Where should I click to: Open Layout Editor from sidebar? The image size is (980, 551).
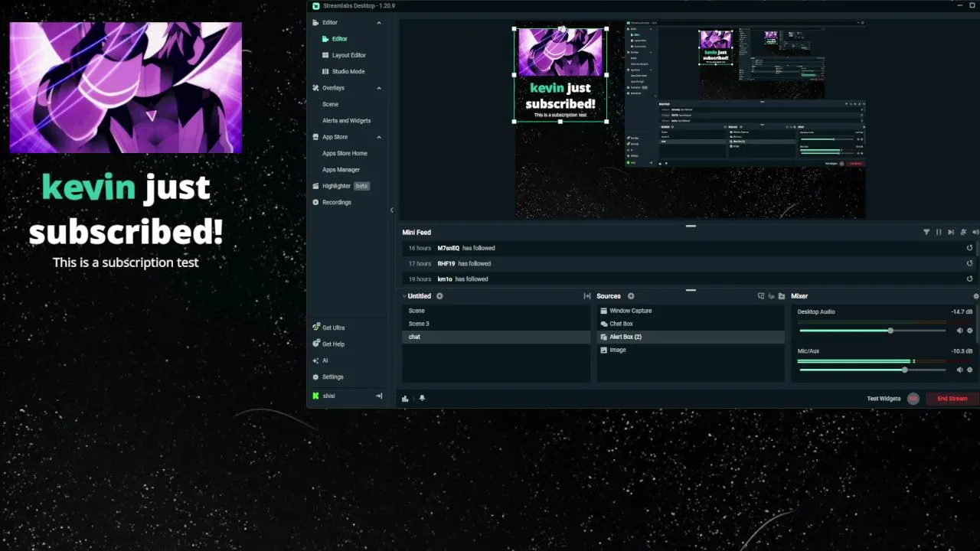pos(348,55)
